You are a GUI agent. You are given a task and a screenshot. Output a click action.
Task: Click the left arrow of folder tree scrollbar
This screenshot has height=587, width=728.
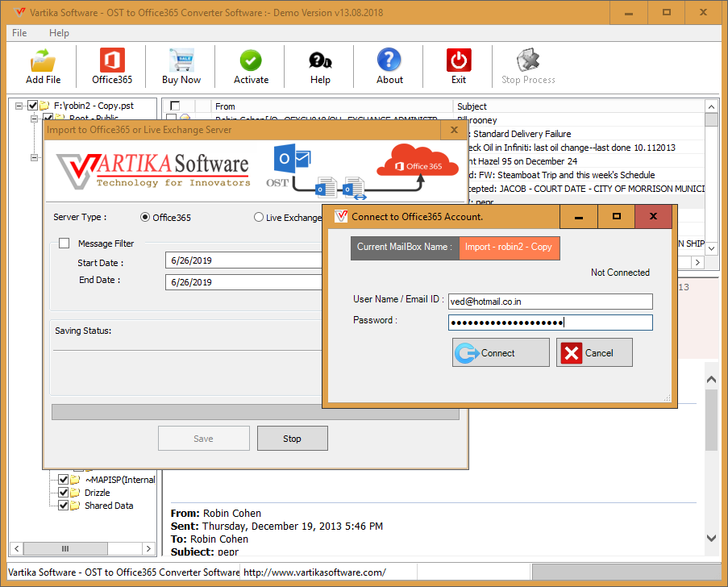(x=16, y=548)
